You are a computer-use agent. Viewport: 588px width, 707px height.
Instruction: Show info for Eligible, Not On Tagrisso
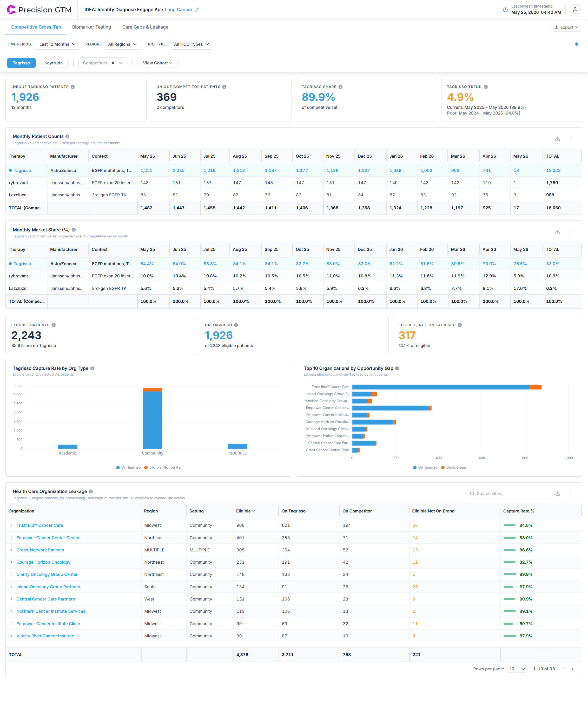tap(460, 325)
